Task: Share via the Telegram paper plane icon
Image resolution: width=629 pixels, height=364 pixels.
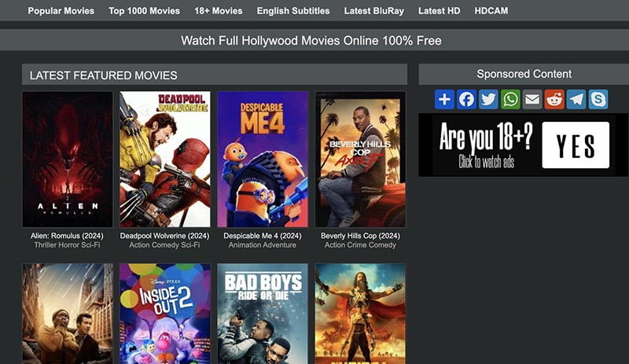Action: coord(576,99)
